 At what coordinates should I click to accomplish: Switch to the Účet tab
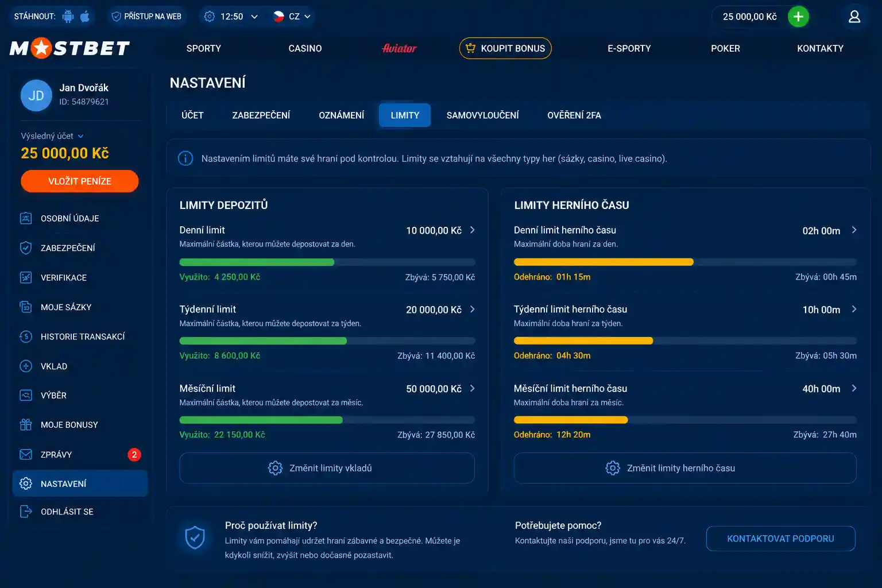click(192, 115)
